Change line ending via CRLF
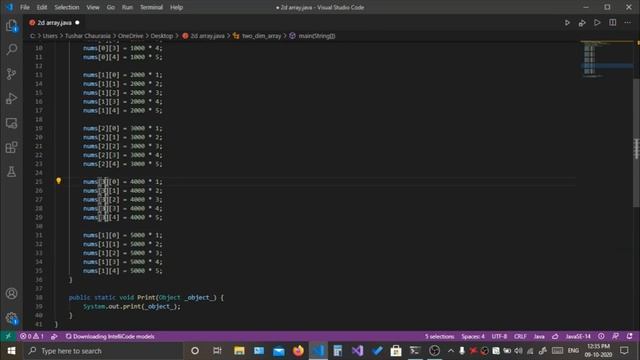 (520, 336)
